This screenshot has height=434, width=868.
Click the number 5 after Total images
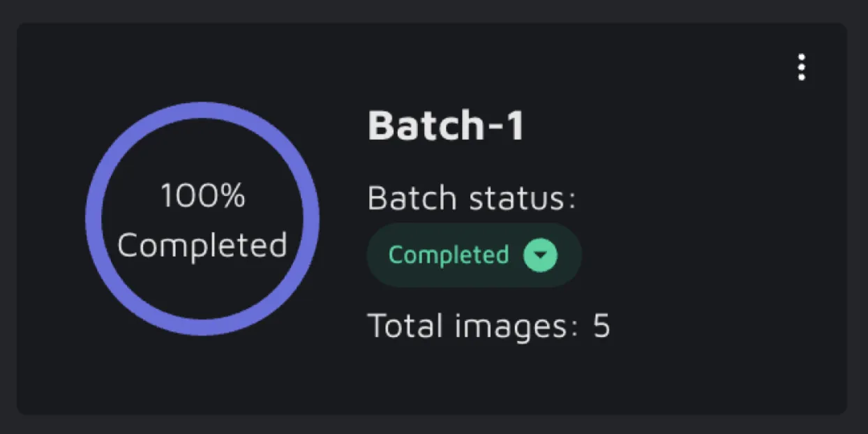601,326
